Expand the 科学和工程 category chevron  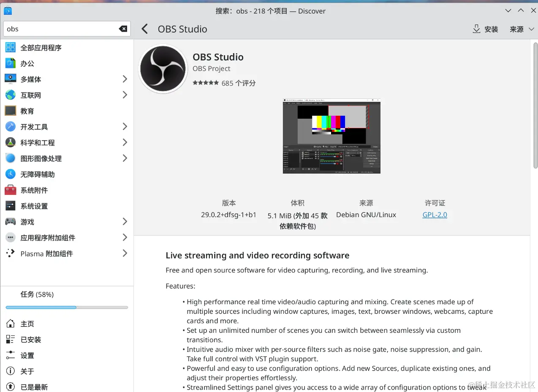[125, 142]
